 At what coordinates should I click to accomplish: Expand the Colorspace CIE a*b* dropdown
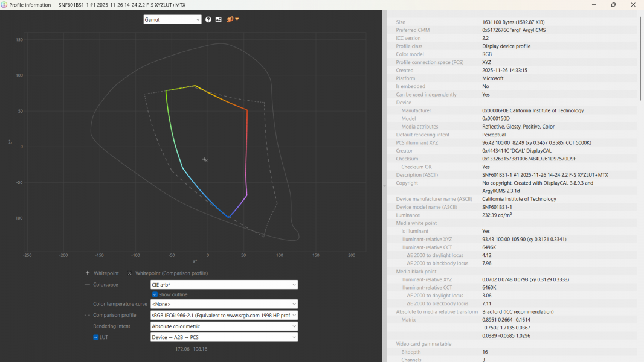click(x=224, y=285)
